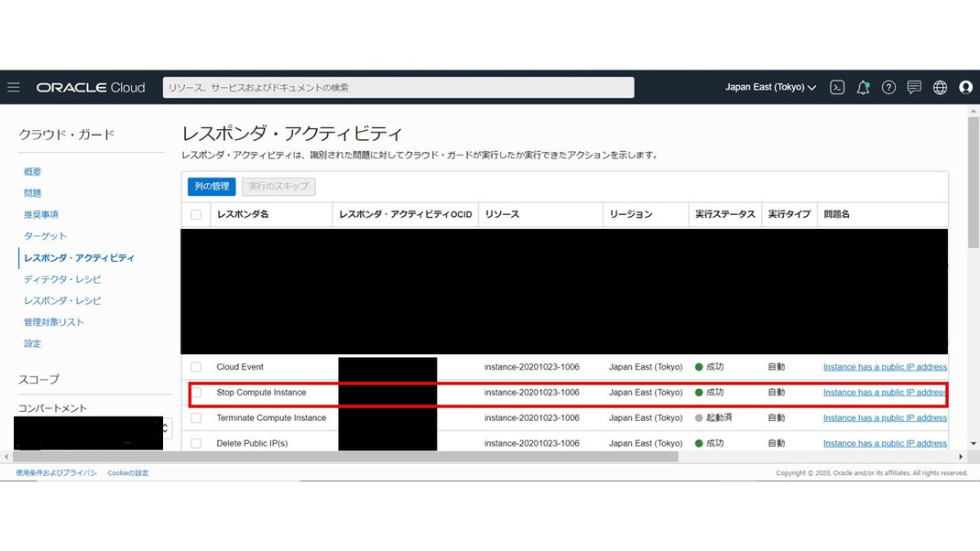Screen dimensions: 980x551
Task: Click the Cloud Event responder name
Action: click(x=240, y=367)
